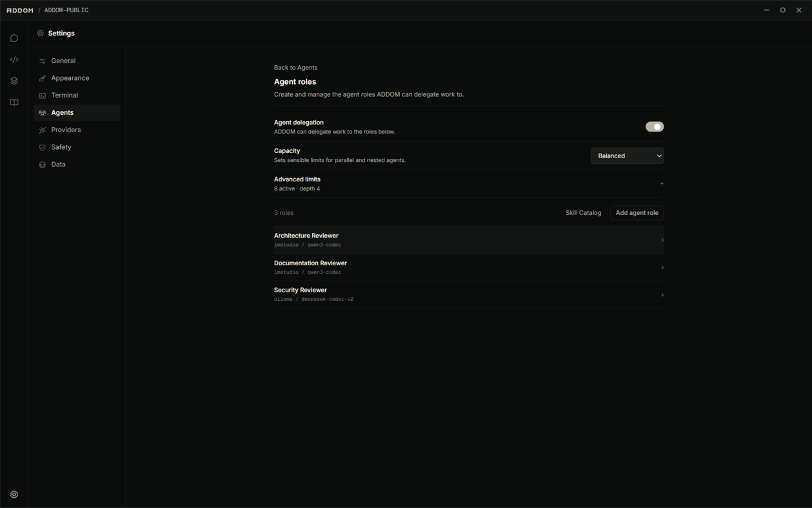Screen dimensions: 812x508
Task: Open the code view icon in left rail
Action: 14,59
